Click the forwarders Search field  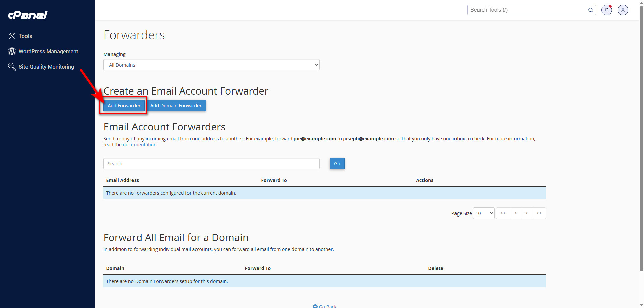pyautogui.click(x=211, y=164)
